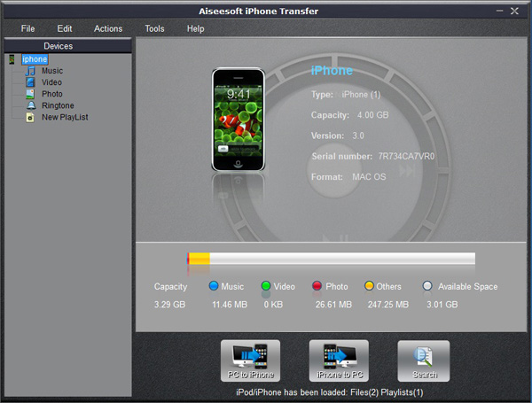This screenshot has width=532, height=403.
Task: Select the Ringtone tree label
Action: pyautogui.click(x=58, y=105)
